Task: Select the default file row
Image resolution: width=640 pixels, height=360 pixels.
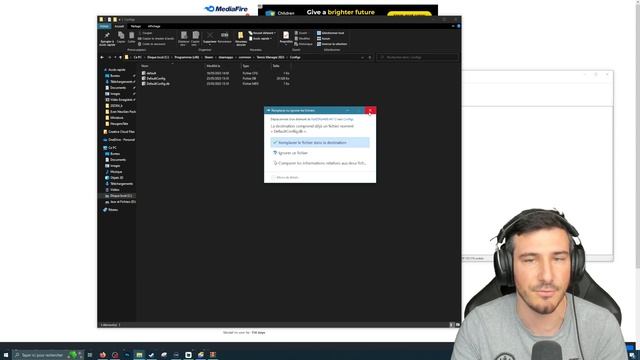Action: (216, 73)
